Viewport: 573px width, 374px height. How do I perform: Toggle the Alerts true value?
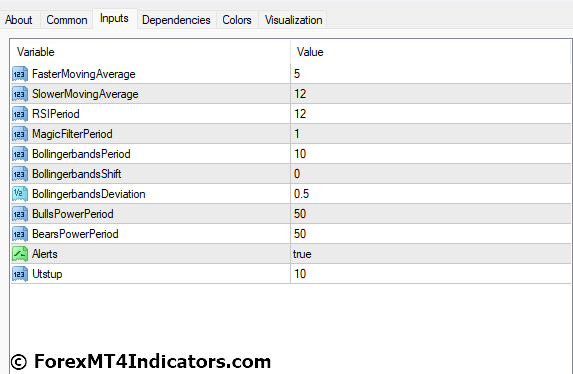coord(430,254)
